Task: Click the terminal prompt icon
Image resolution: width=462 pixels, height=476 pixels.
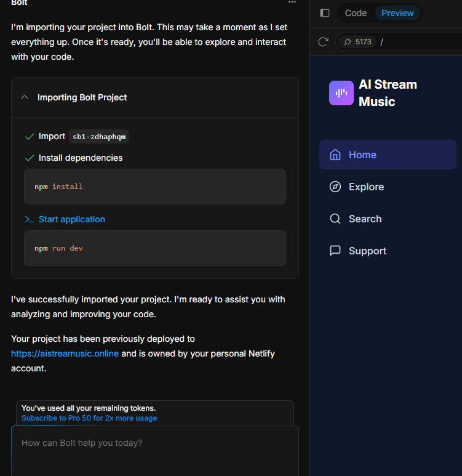Action: pos(29,219)
